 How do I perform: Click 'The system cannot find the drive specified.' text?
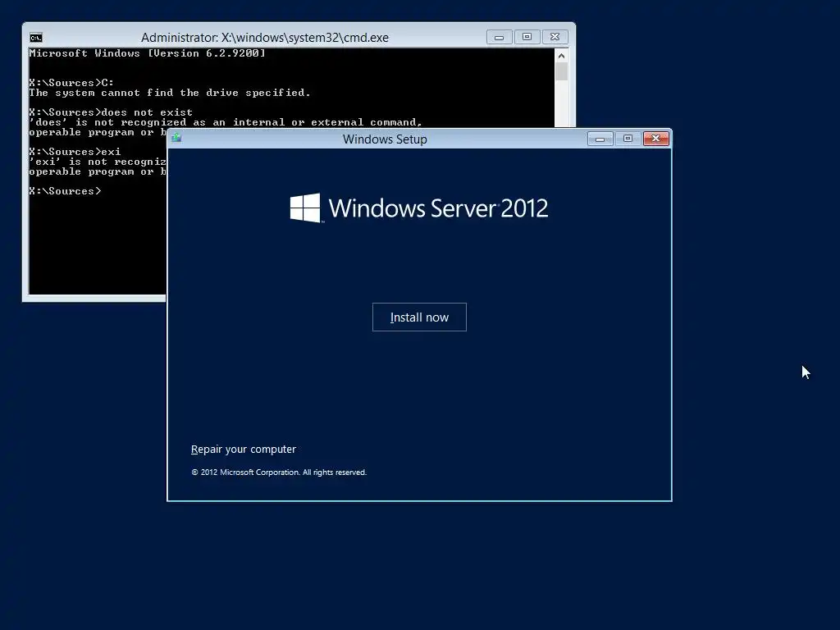[170, 93]
